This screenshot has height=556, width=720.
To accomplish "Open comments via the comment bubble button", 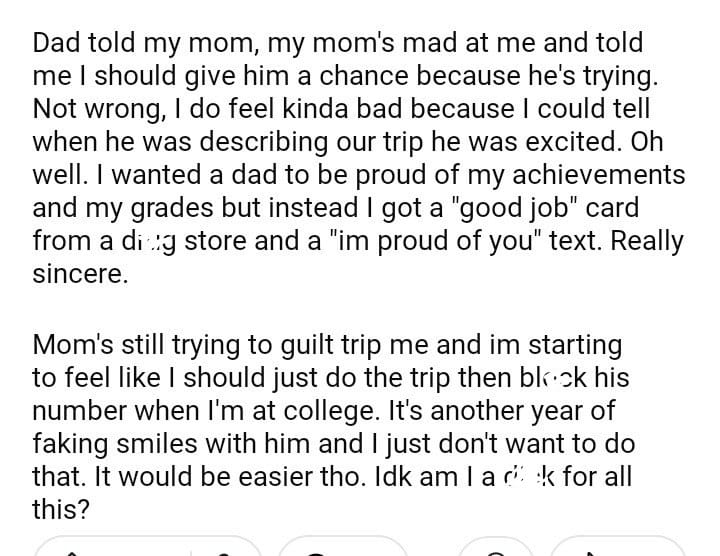I will [x=318, y=550].
